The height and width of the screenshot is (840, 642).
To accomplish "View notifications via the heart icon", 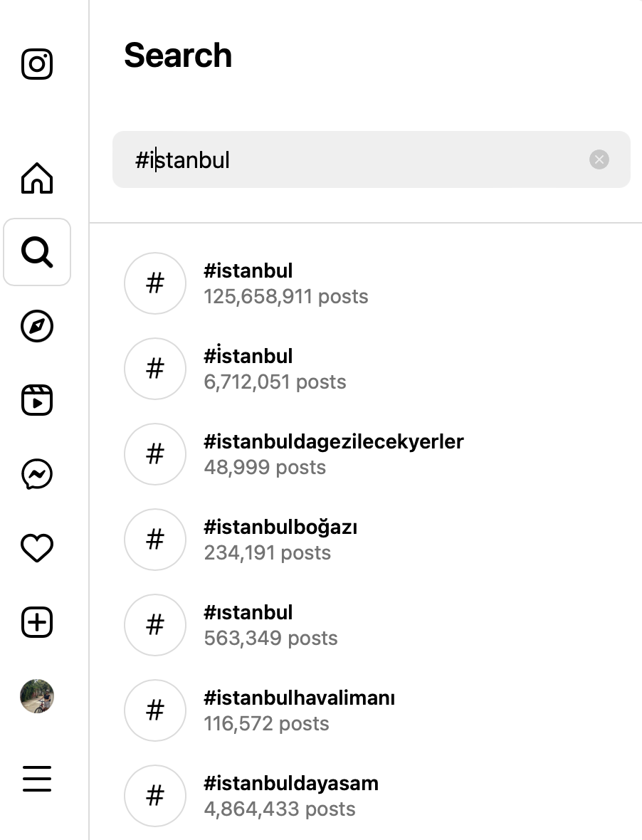I will (x=37, y=548).
